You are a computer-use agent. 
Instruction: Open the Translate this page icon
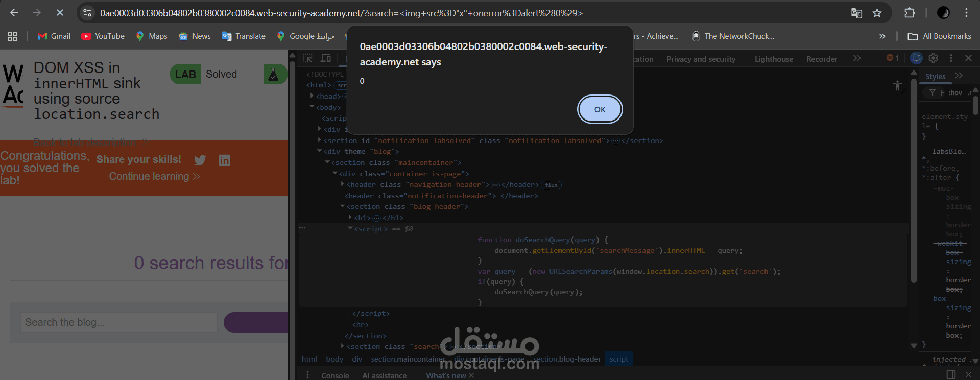[856, 13]
